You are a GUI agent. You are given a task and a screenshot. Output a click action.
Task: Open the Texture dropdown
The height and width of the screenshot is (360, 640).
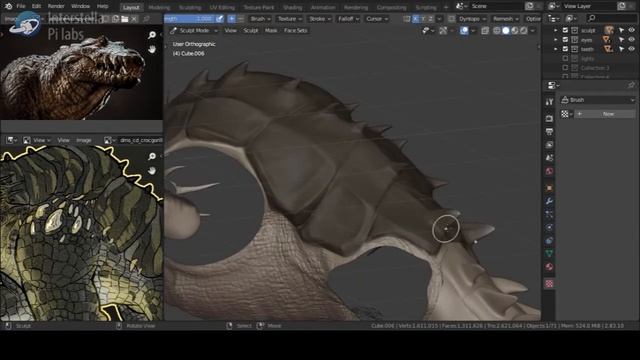(290, 19)
